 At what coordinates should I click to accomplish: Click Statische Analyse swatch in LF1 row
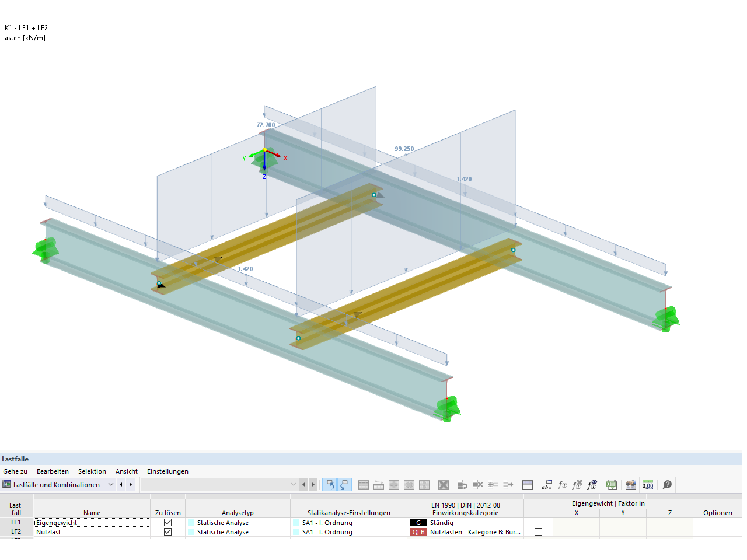coord(191,523)
